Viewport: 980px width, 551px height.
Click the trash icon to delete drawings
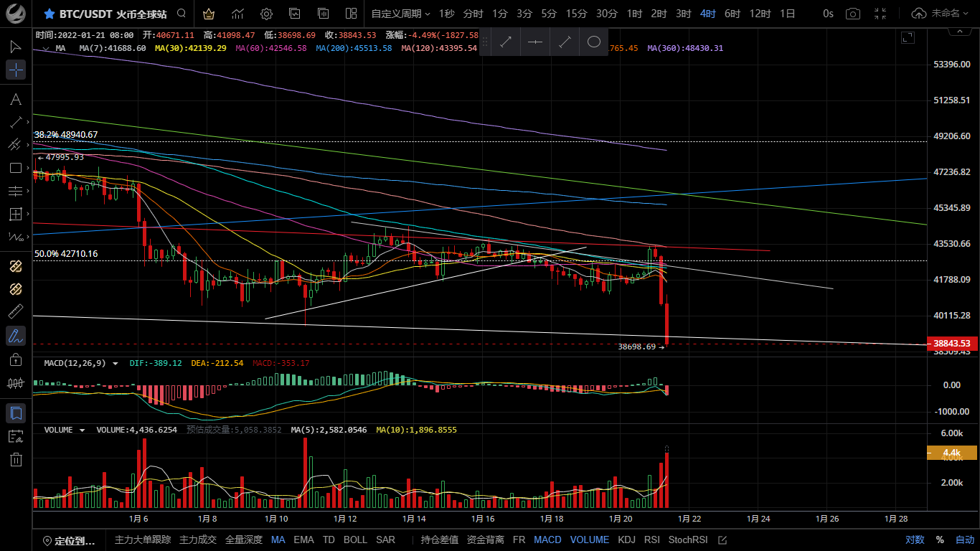(16, 459)
